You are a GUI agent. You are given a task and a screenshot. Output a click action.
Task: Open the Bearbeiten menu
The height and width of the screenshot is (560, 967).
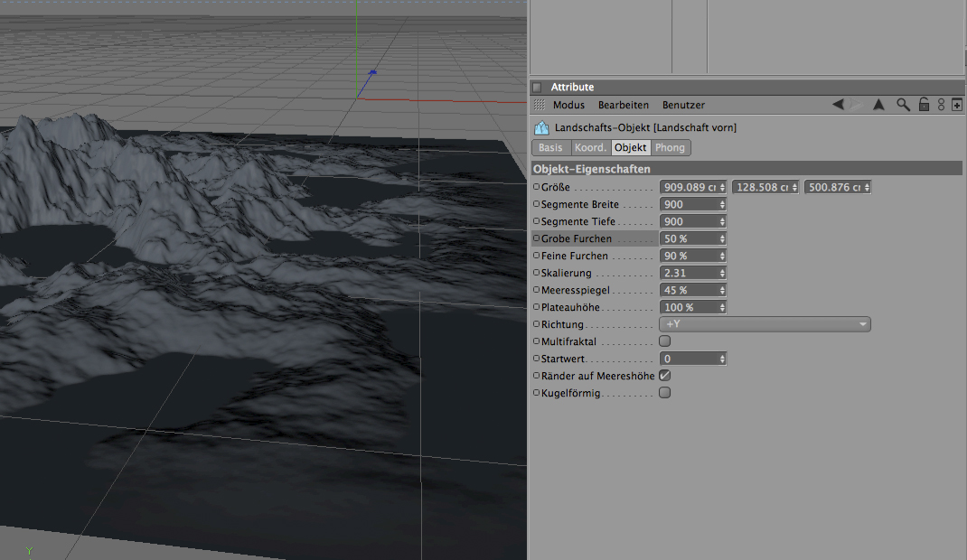coord(623,105)
